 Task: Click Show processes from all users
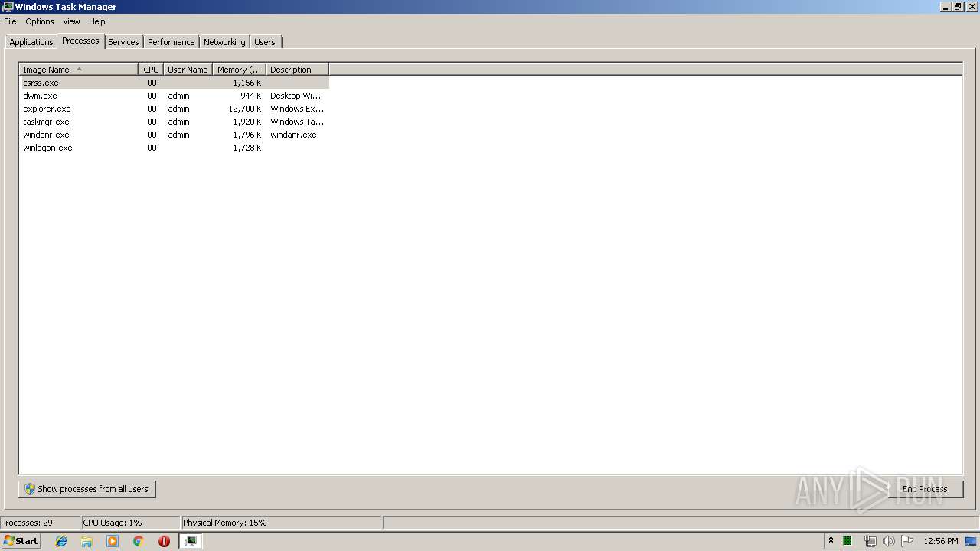click(x=87, y=489)
